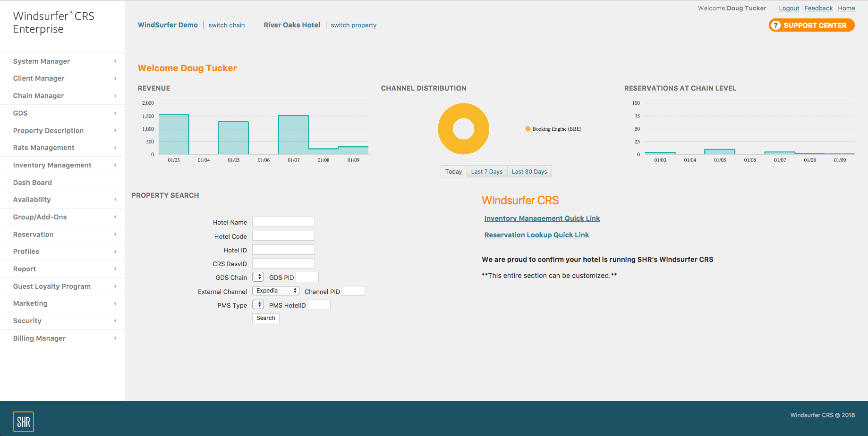The height and width of the screenshot is (436, 868).
Task: Click the GDS PID input field
Action: [x=307, y=277]
